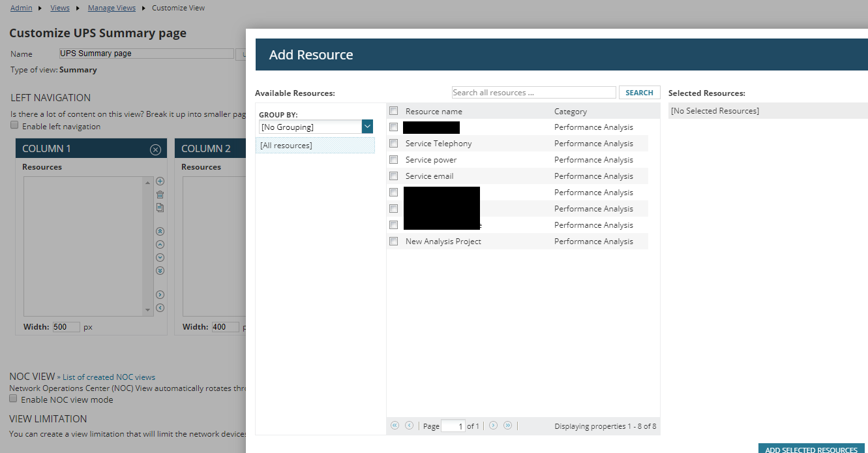
Task: Click the New Analysis Project resource name
Action: (x=443, y=242)
